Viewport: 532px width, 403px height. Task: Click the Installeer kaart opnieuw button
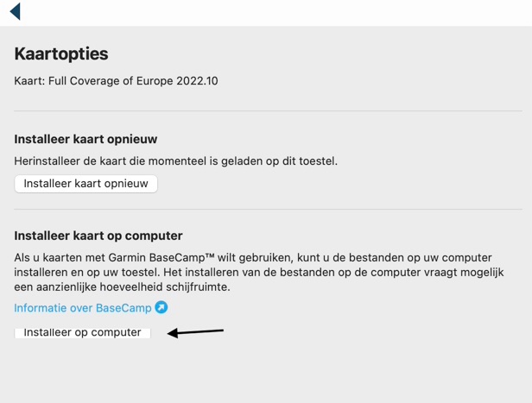point(85,184)
